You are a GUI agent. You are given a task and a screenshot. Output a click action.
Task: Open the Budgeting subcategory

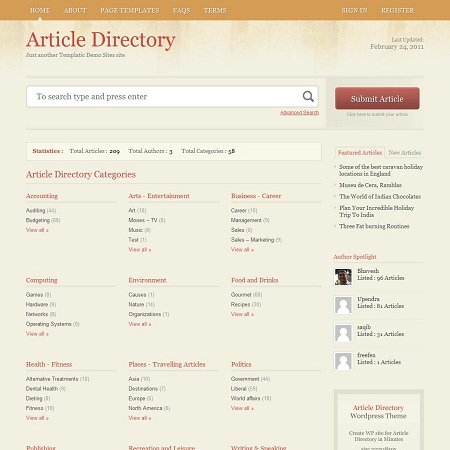38,220
